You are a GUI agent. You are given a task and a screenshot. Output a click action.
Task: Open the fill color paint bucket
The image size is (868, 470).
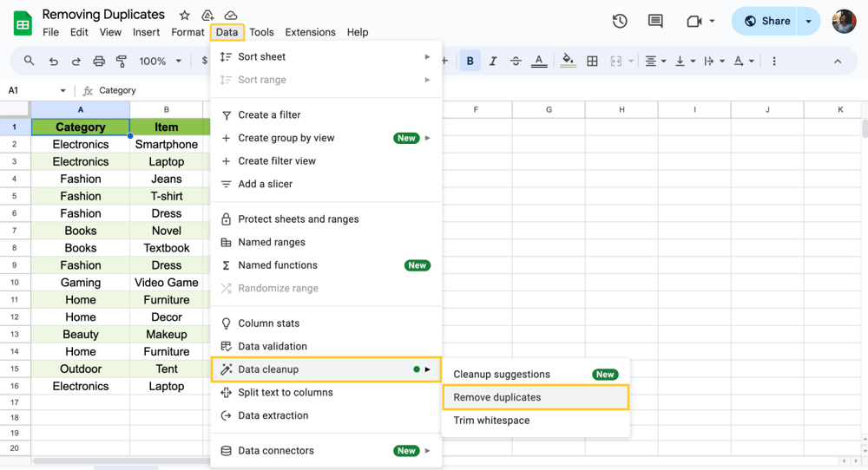point(568,62)
